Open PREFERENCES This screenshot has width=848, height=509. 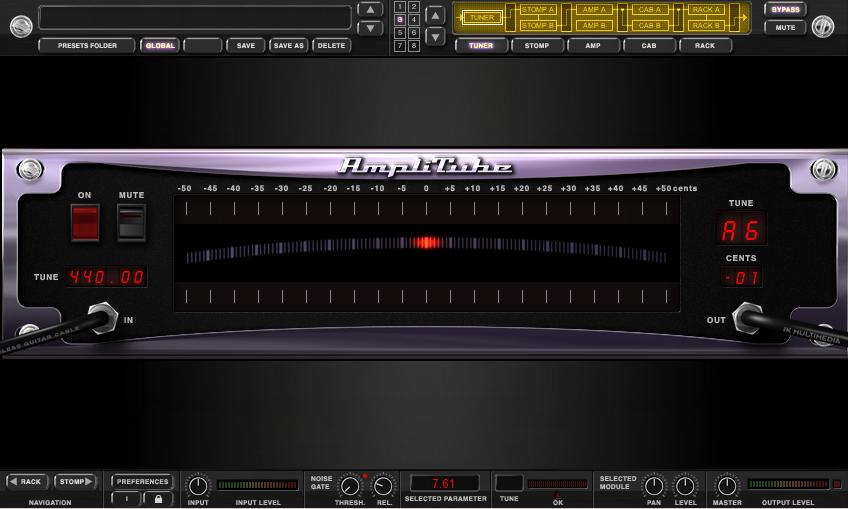tap(142, 481)
